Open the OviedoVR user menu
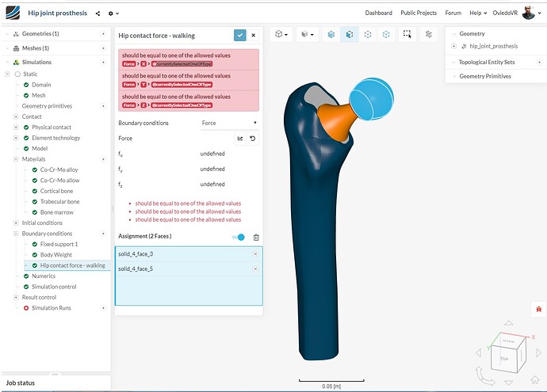547x392 pixels. click(x=505, y=13)
